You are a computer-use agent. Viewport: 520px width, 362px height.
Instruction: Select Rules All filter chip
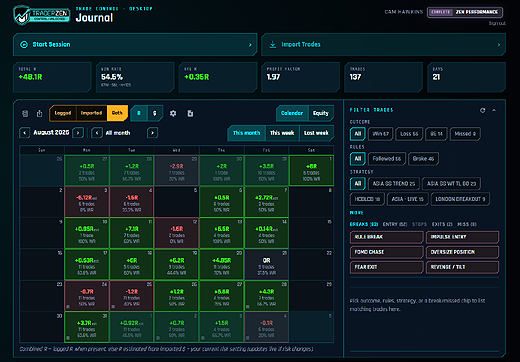pyautogui.click(x=358, y=159)
